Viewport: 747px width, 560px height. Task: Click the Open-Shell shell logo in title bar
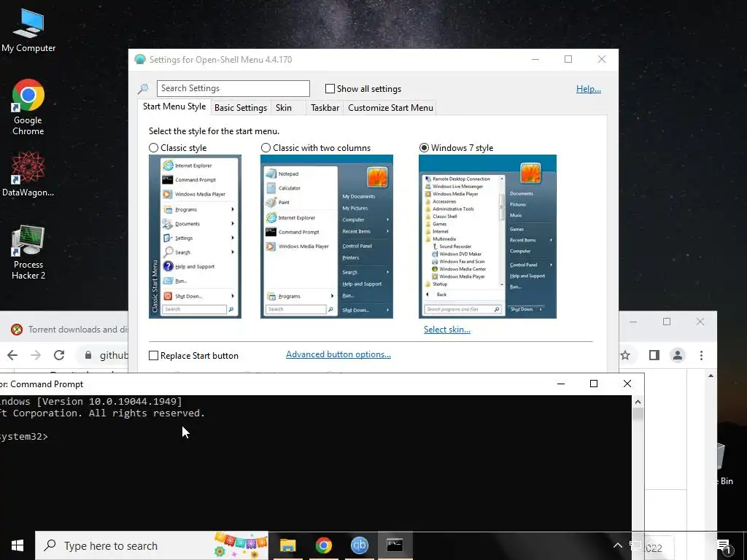click(139, 60)
